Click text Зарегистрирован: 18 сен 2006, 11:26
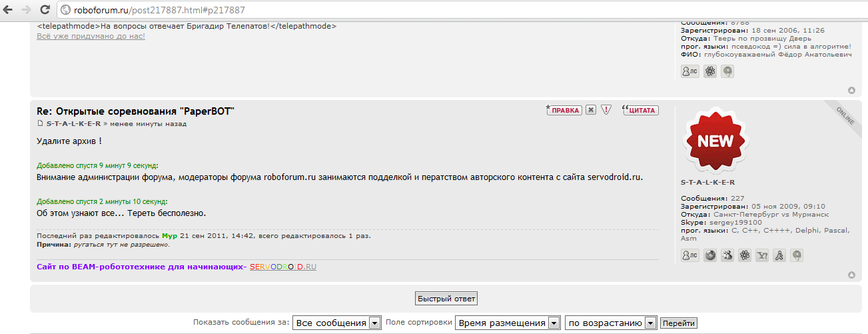868x334 pixels. [x=753, y=31]
